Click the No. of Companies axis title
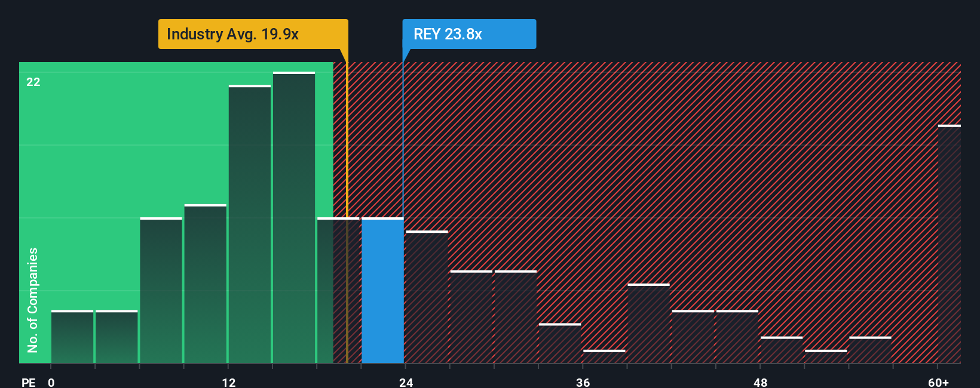The height and width of the screenshot is (388, 980). pyautogui.click(x=32, y=300)
